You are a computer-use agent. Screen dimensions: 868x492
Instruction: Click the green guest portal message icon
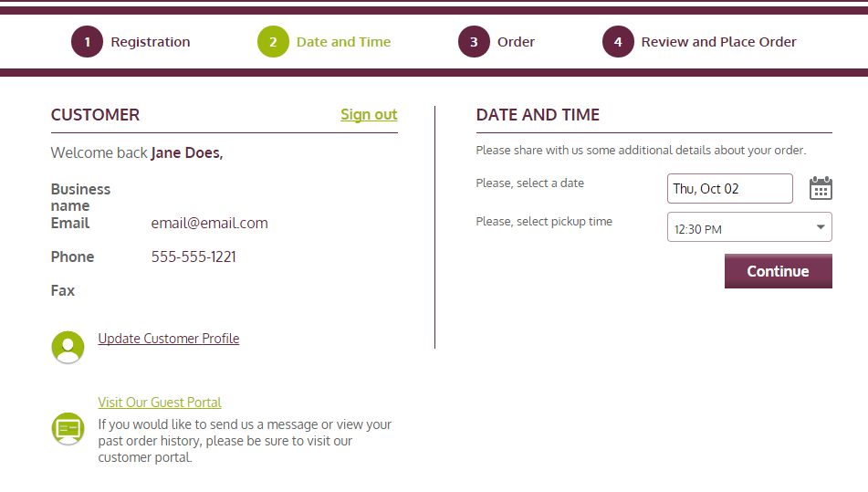[x=68, y=428]
